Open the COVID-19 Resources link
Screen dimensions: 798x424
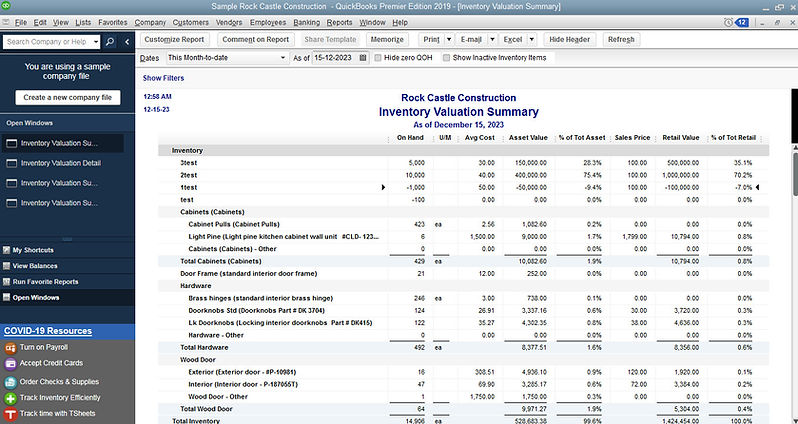tap(48, 331)
